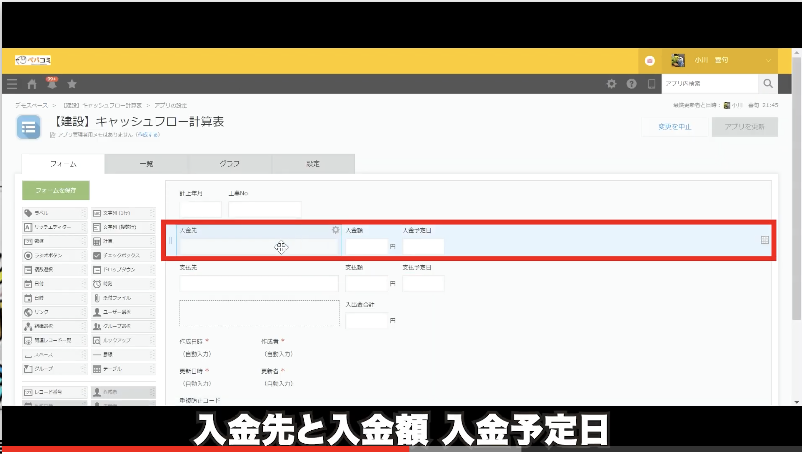
Task: Click the star bookmarks icon
Action: (x=71, y=84)
